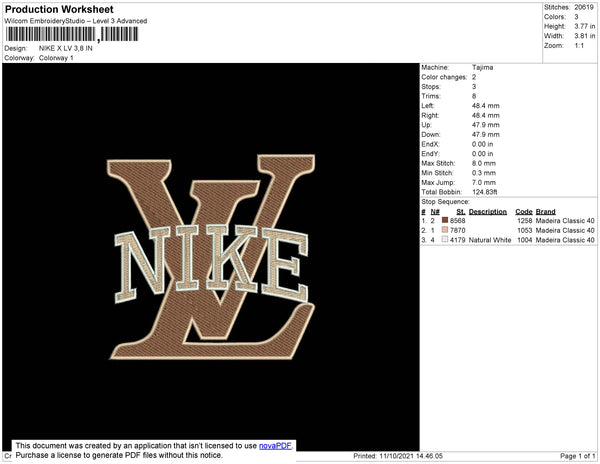Click the 'Page 1 of 1' footer text
Viewport: 600px width, 464px height.
point(577,456)
